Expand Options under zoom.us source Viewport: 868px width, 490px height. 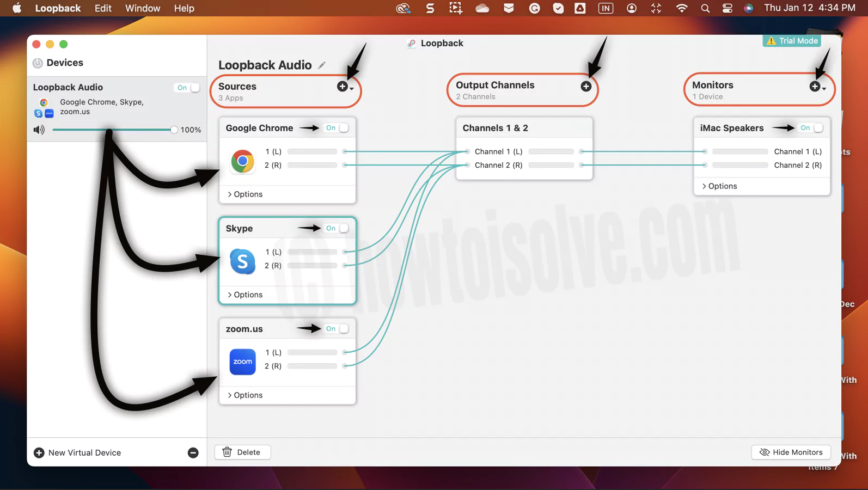point(245,395)
